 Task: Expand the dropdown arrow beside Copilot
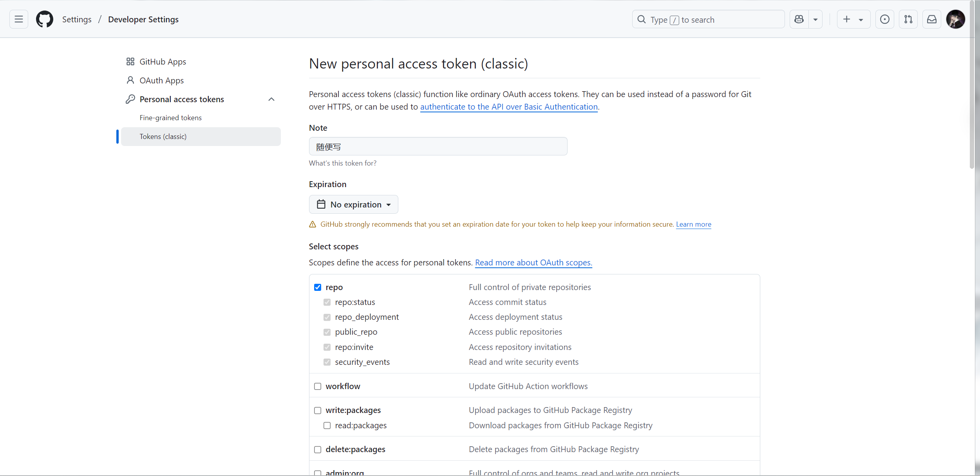point(815,19)
